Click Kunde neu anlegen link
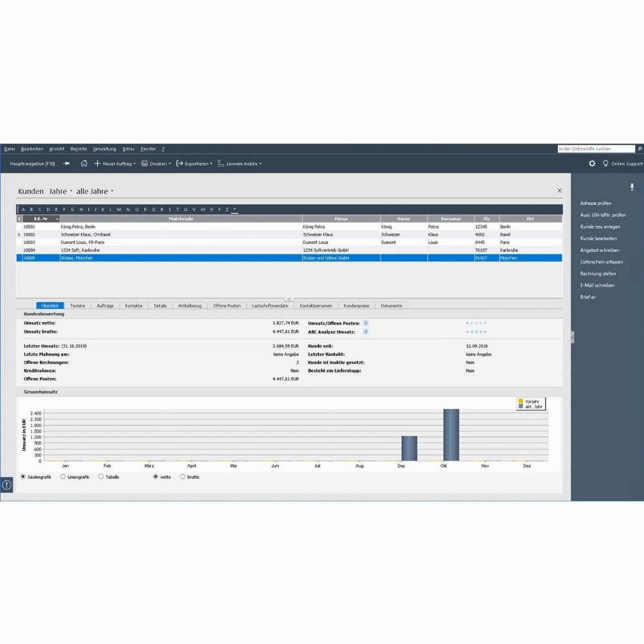The width and height of the screenshot is (644, 644). (600, 227)
